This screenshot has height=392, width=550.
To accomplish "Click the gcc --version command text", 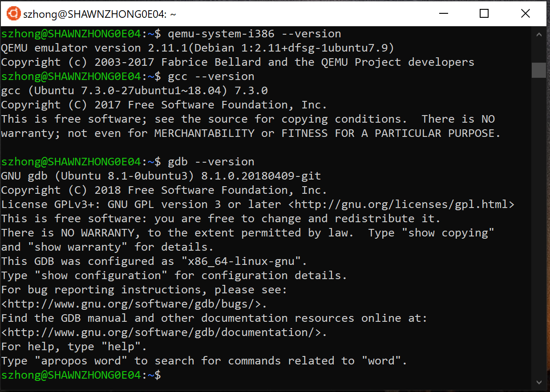I will click(x=211, y=76).
